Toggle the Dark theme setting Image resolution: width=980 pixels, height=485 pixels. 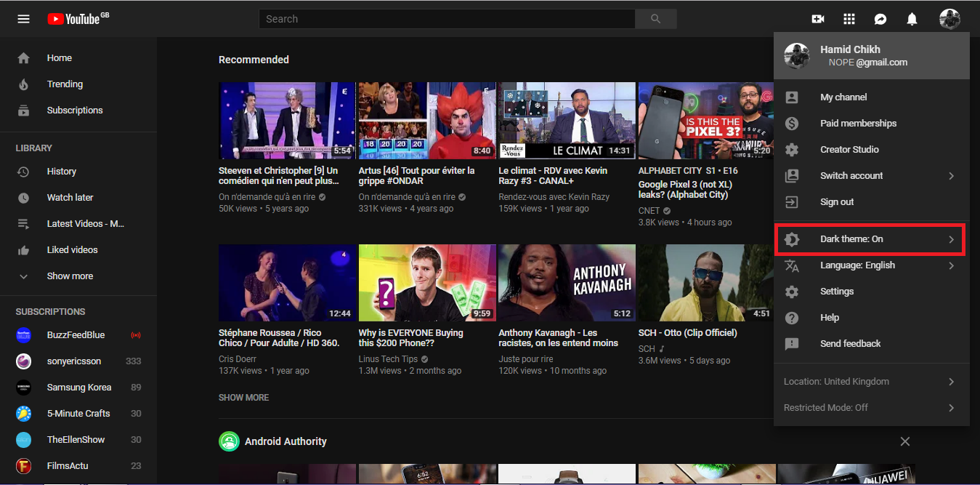click(x=870, y=239)
